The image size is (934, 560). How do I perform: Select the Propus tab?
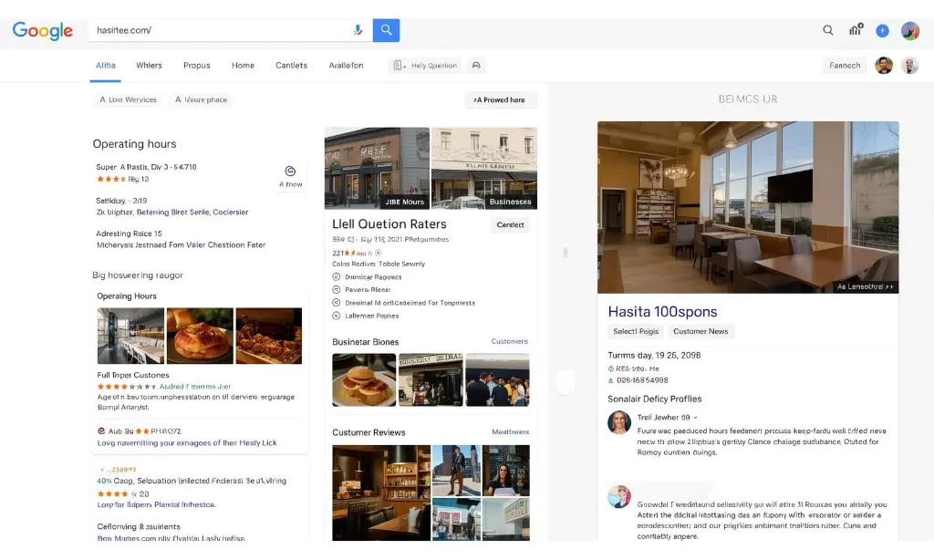197,66
